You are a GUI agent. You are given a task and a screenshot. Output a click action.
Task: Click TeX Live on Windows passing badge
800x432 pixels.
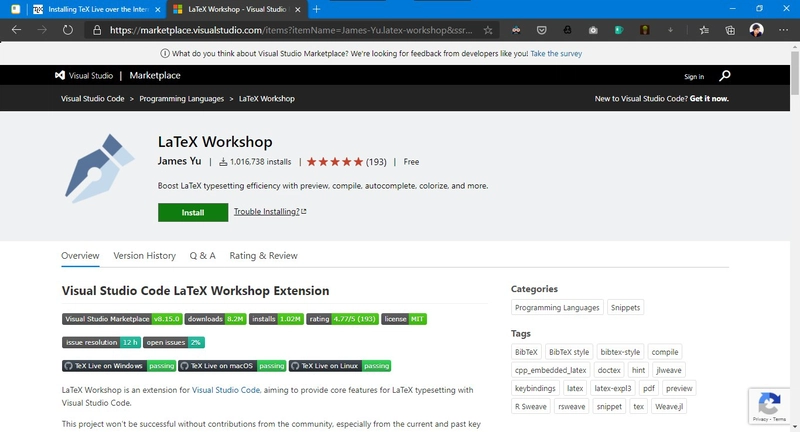coord(119,366)
